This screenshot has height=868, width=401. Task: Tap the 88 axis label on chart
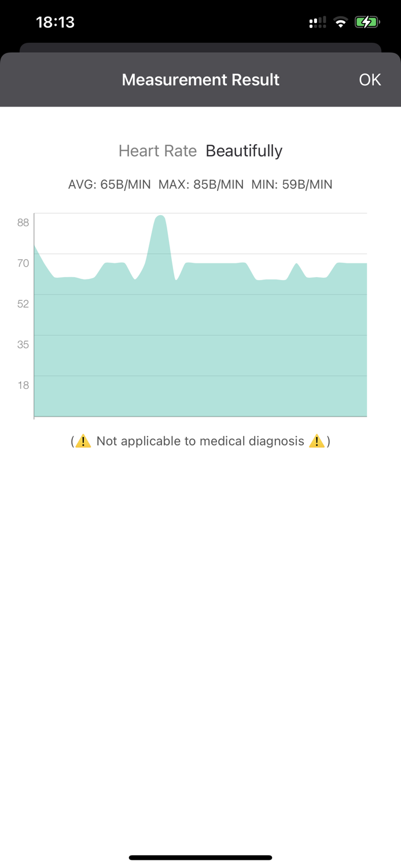(23, 222)
